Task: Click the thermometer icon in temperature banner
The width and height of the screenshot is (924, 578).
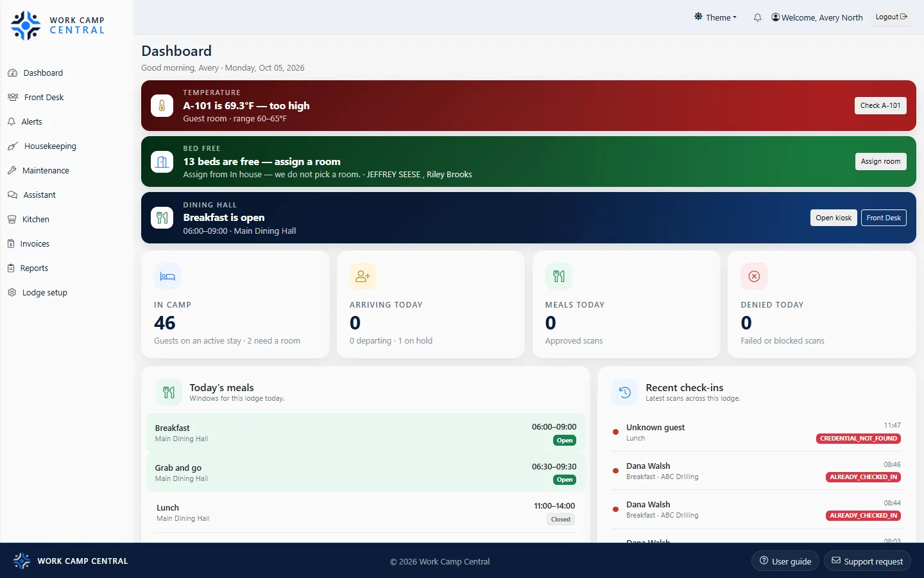Action: point(162,106)
